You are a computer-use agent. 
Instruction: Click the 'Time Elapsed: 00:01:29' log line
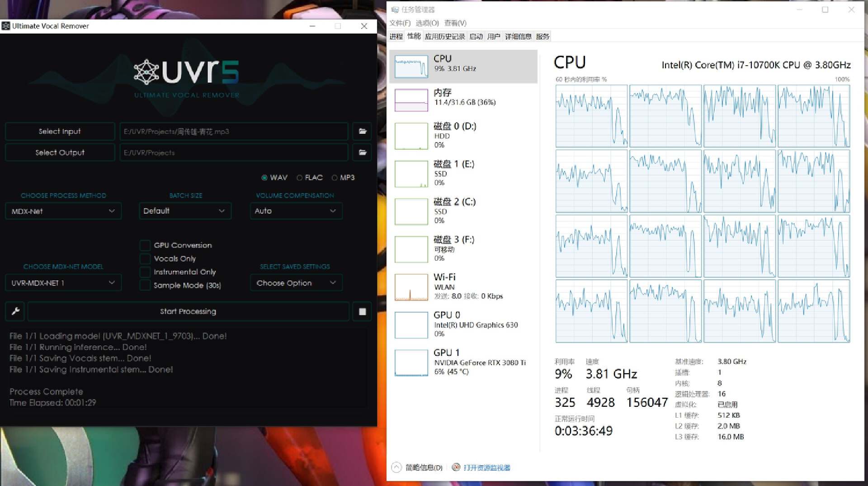(x=52, y=402)
